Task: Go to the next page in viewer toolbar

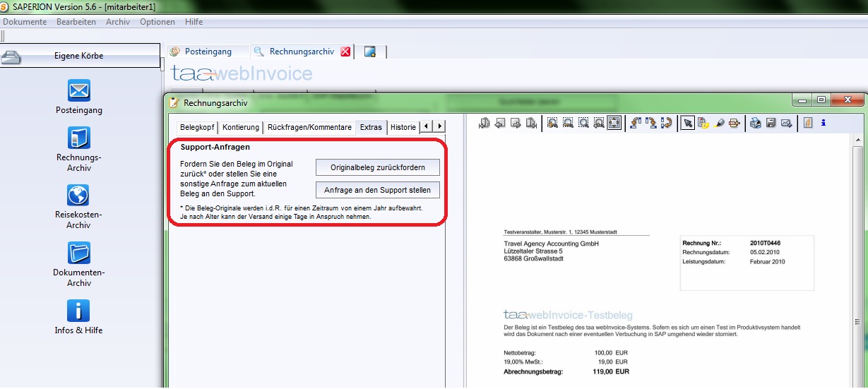Action: 516,123
